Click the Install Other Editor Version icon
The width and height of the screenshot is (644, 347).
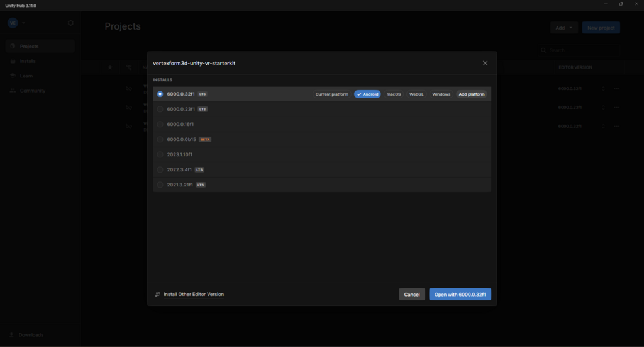[158, 294]
